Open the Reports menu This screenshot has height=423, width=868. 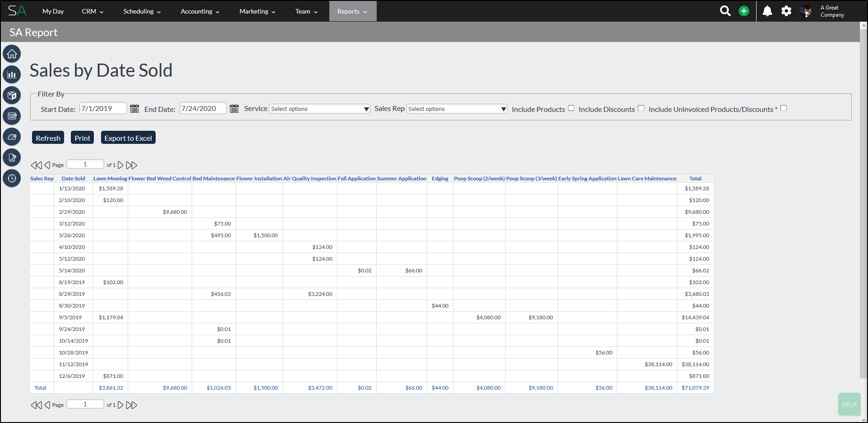[352, 11]
